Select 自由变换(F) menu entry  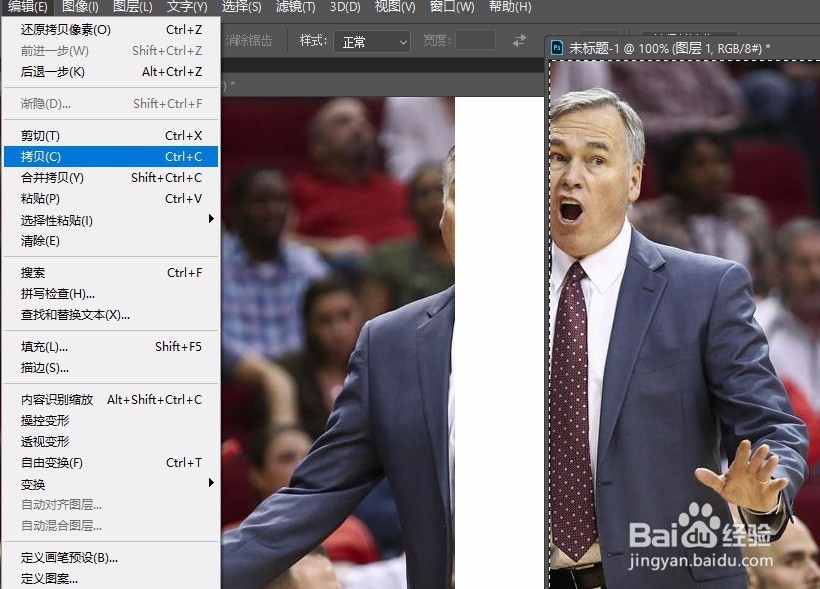coord(111,463)
